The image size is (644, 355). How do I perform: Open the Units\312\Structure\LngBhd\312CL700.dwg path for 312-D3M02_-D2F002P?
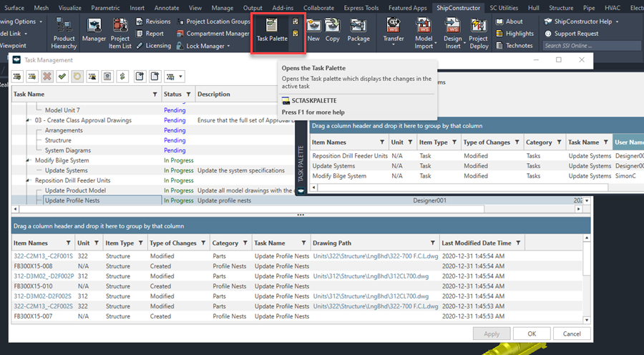pyautogui.click(x=371, y=276)
